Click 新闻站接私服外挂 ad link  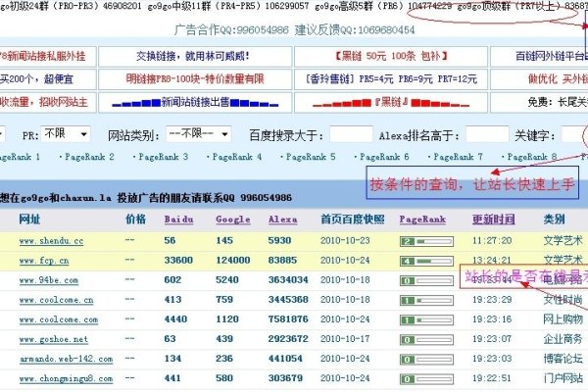point(43,56)
